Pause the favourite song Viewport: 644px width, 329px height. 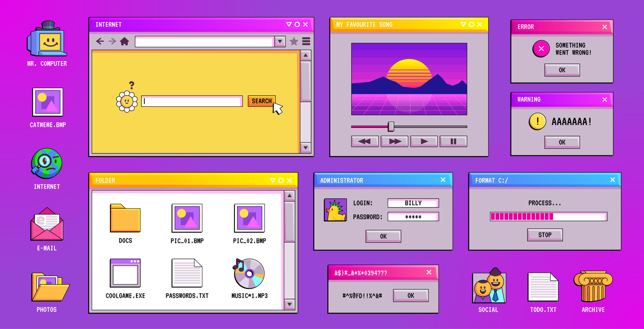(453, 141)
